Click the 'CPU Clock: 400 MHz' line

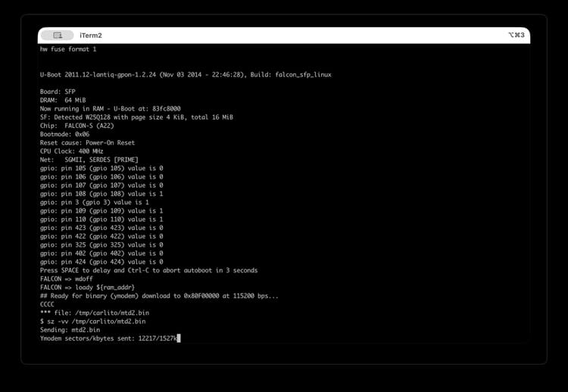coord(71,151)
